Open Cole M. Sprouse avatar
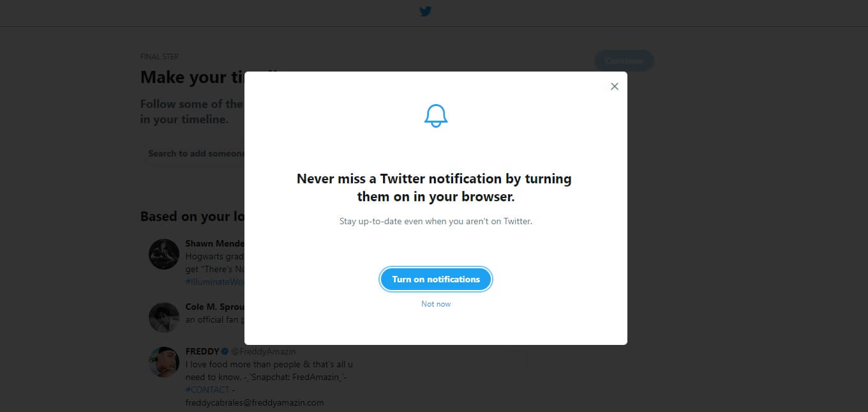This screenshot has height=412, width=868. point(164,317)
